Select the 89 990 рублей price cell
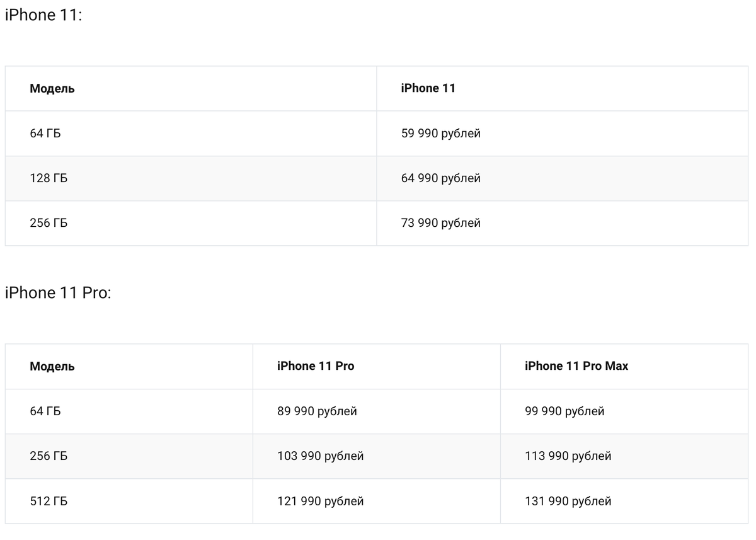 coord(317,411)
